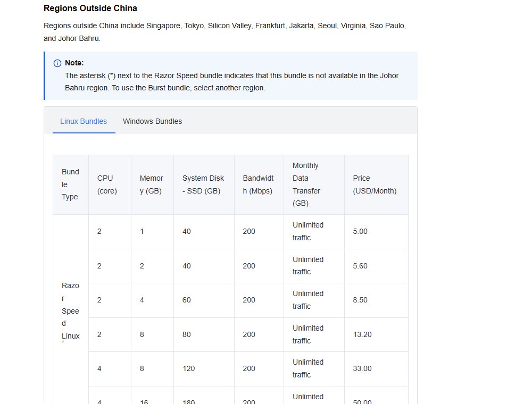Click the Regions Outside China heading
The image size is (532, 404).
(90, 8)
